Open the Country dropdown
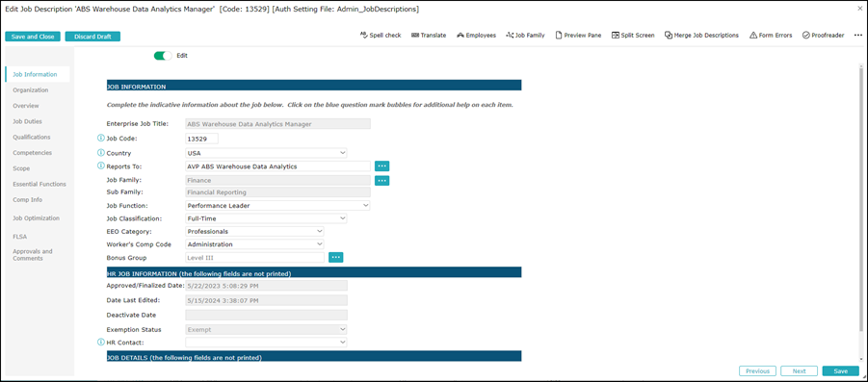868x382 pixels. pos(266,153)
